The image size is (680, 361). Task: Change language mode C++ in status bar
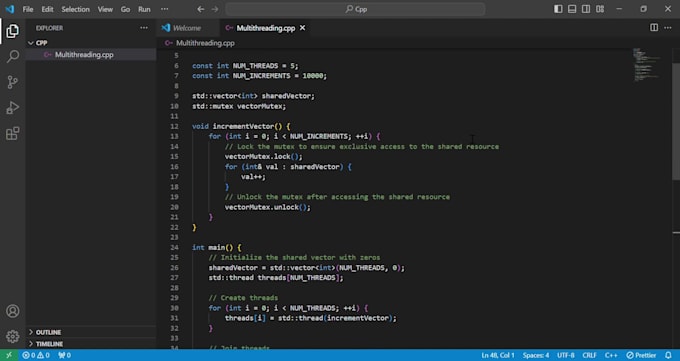click(611, 355)
